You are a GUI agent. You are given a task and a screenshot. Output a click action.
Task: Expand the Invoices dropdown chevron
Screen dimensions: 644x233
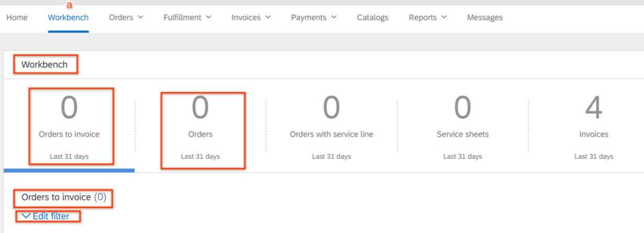click(x=268, y=17)
